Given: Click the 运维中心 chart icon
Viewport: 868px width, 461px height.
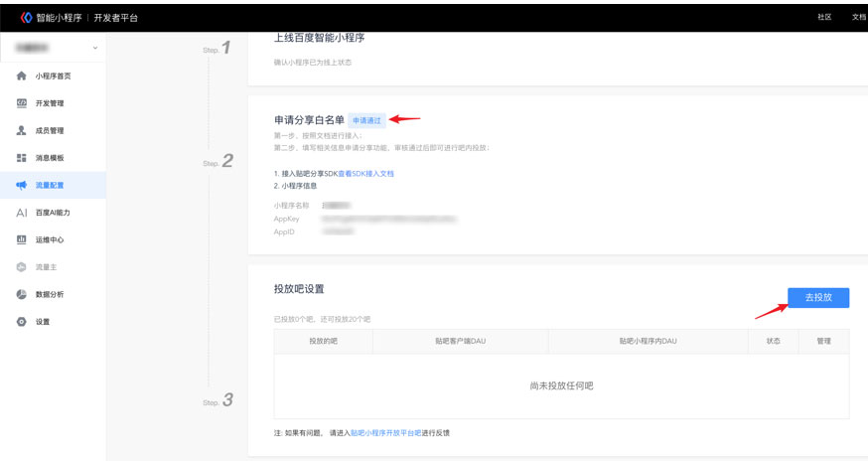Looking at the screenshot, I should point(21,239).
